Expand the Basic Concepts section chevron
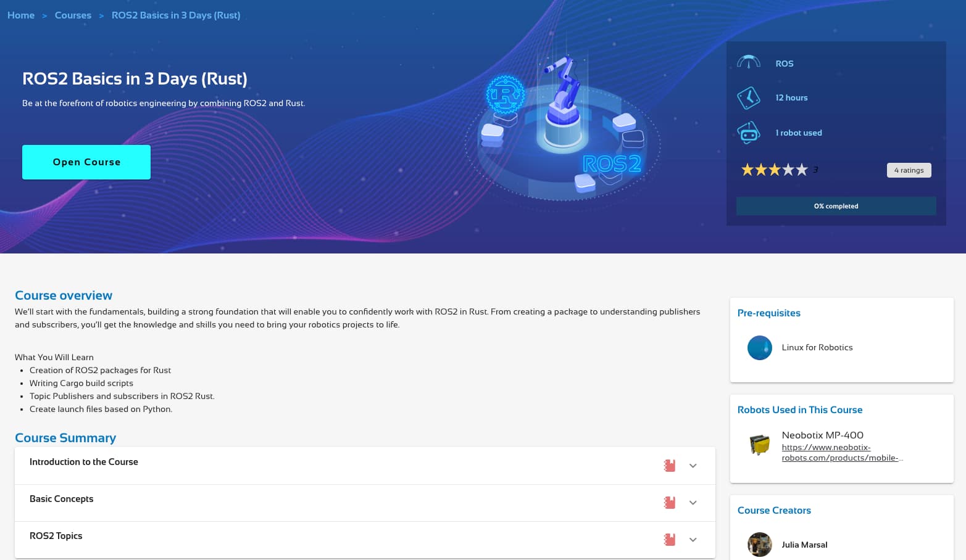This screenshot has width=966, height=560. point(693,503)
